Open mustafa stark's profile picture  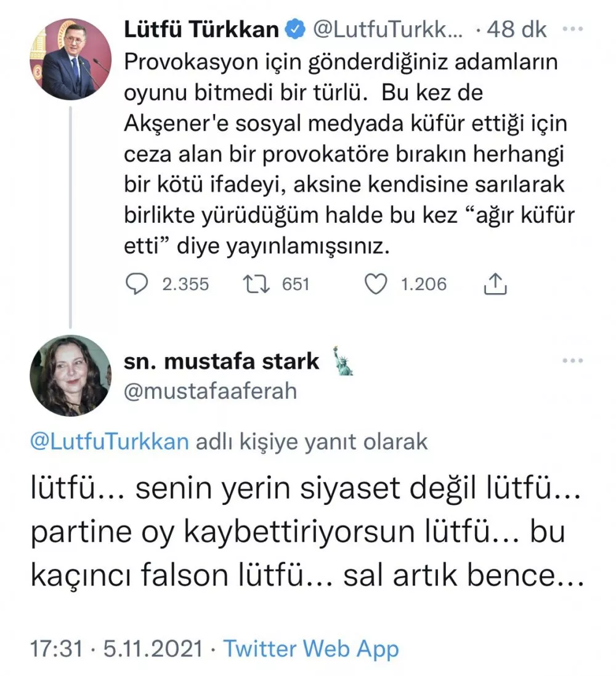pyautogui.click(x=70, y=375)
